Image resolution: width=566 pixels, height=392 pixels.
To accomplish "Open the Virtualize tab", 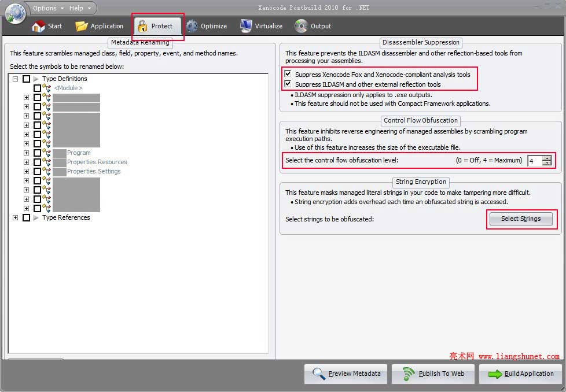I will coord(262,27).
